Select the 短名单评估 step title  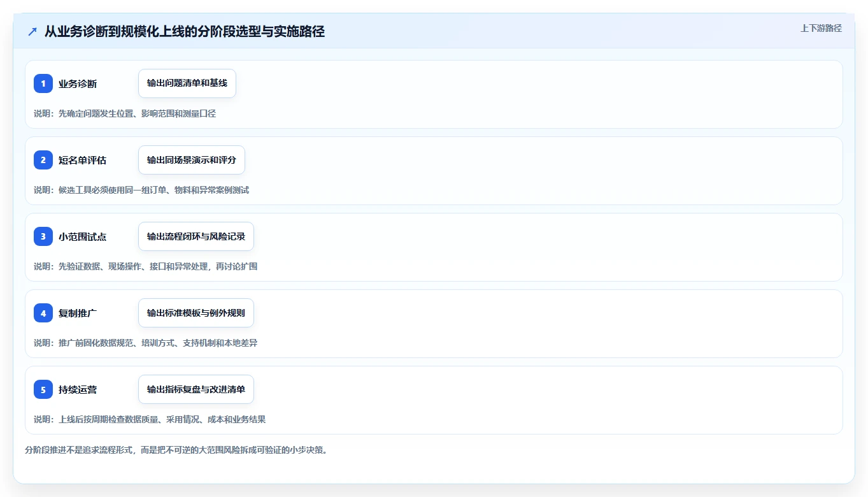(x=82, y=161)
